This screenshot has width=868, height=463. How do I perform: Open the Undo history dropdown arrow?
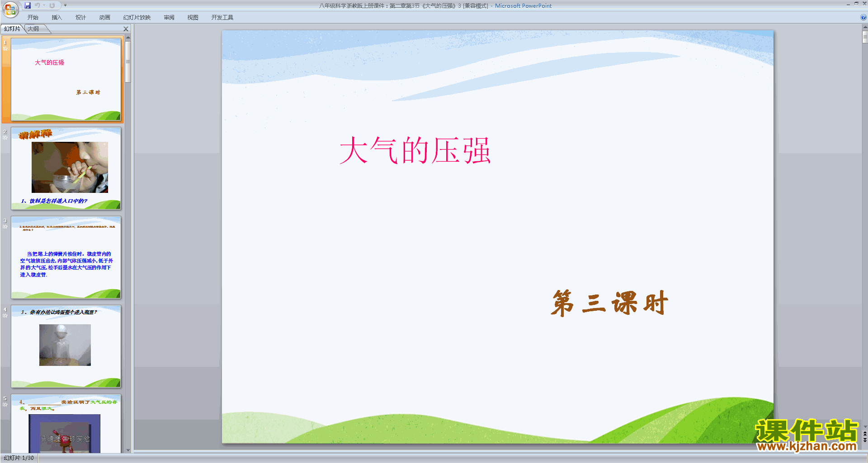(x=44, y=5)
